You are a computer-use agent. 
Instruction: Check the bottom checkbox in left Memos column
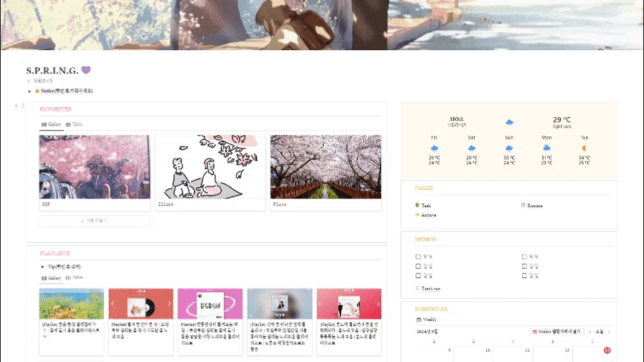(x=418, y=275)
